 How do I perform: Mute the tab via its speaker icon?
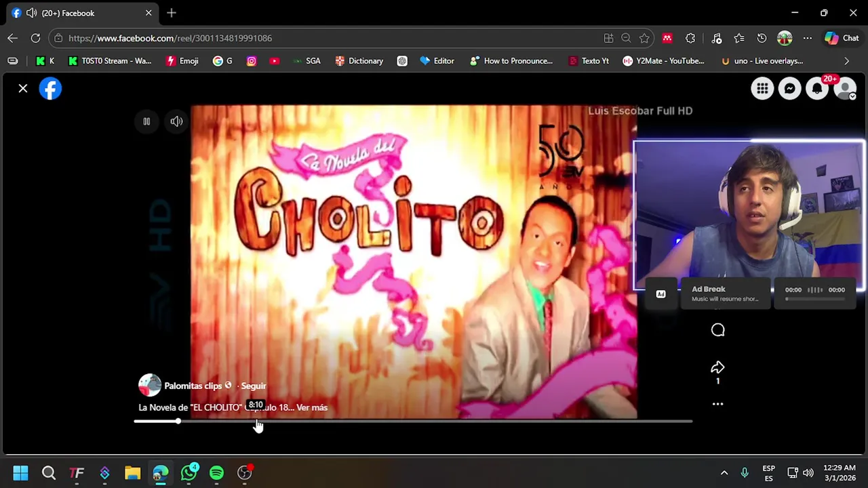click(x=31, y=13)
